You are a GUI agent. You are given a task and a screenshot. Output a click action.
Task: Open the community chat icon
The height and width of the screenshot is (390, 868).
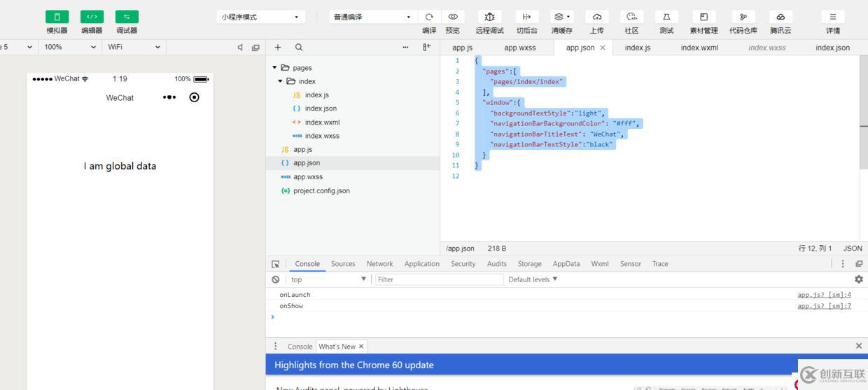pos(631,17)
